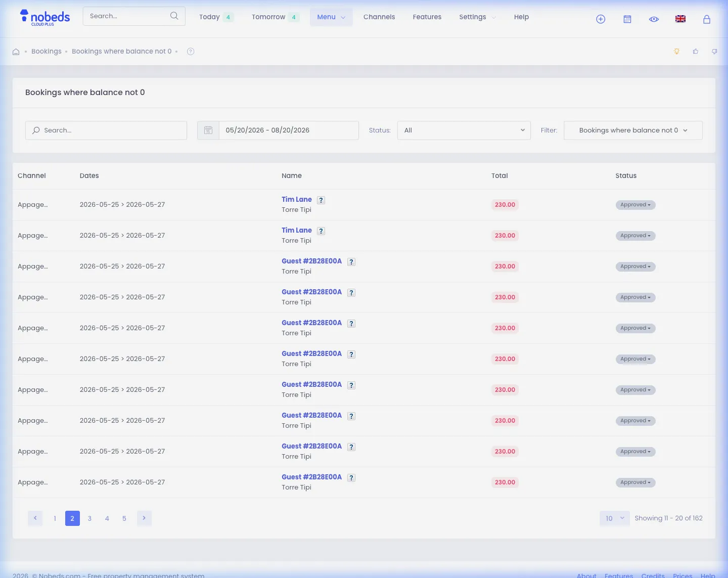The height and width of the screenshot is (578, 728).
Task: Click the top search magnifier icon
Action: (174, 16)
